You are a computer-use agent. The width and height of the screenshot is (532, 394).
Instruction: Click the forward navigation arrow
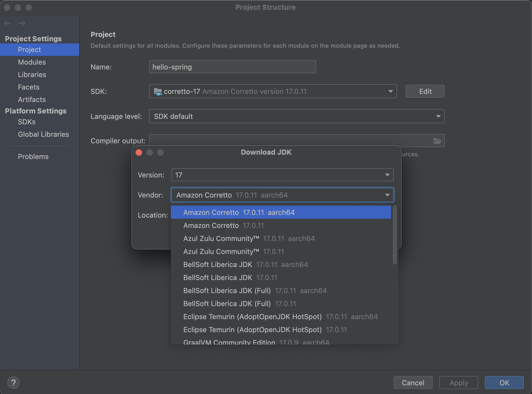22,23
